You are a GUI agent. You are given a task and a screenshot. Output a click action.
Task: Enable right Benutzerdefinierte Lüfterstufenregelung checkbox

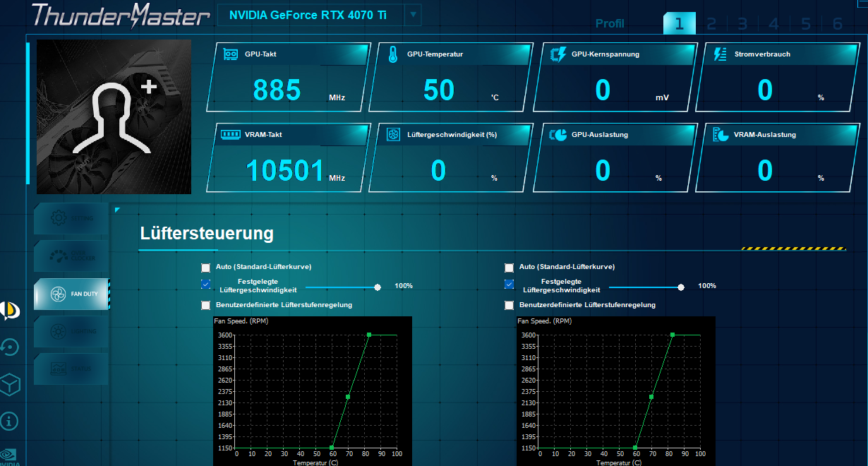pyautogui.click(x=509, y=305)
